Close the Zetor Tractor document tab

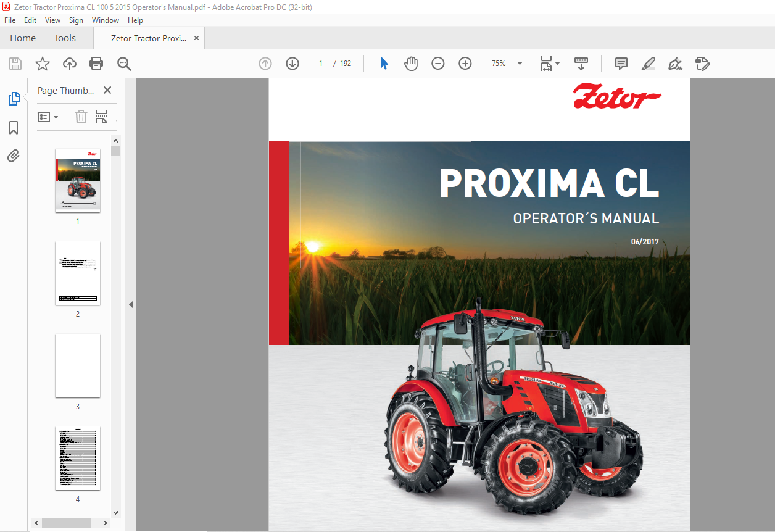pos(196,38)
